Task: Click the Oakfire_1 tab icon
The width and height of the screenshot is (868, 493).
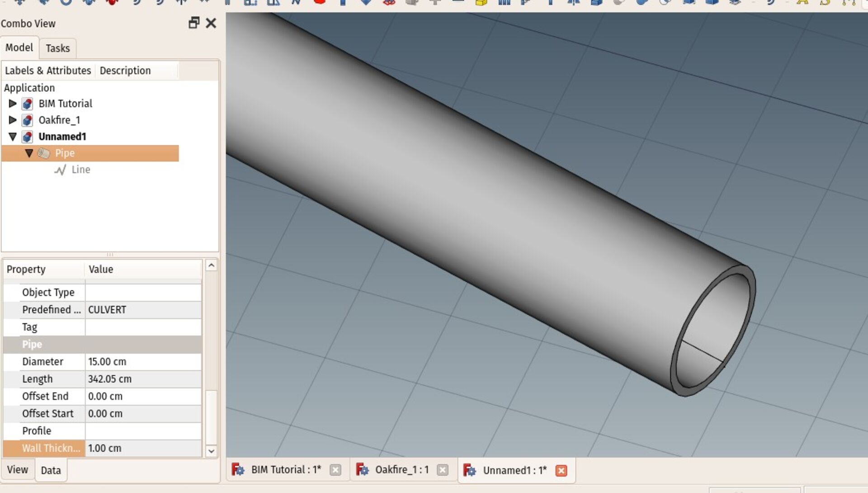Action: (x=361, y=470)
